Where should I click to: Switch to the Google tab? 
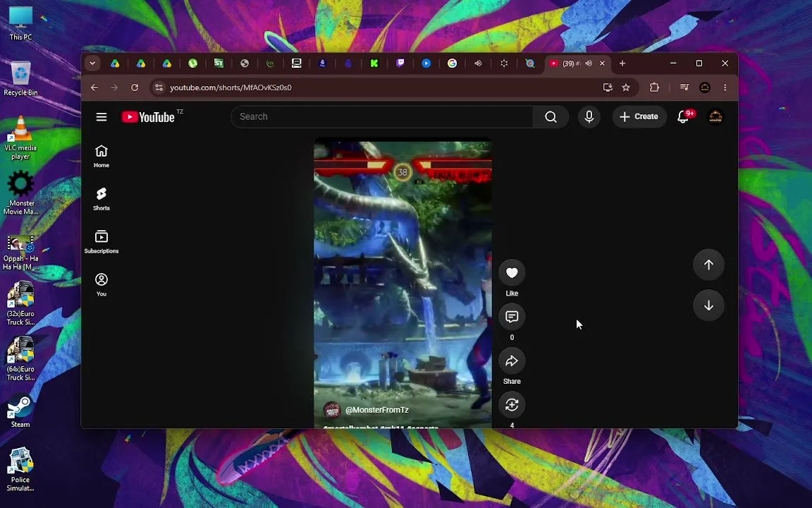(452, 64)
